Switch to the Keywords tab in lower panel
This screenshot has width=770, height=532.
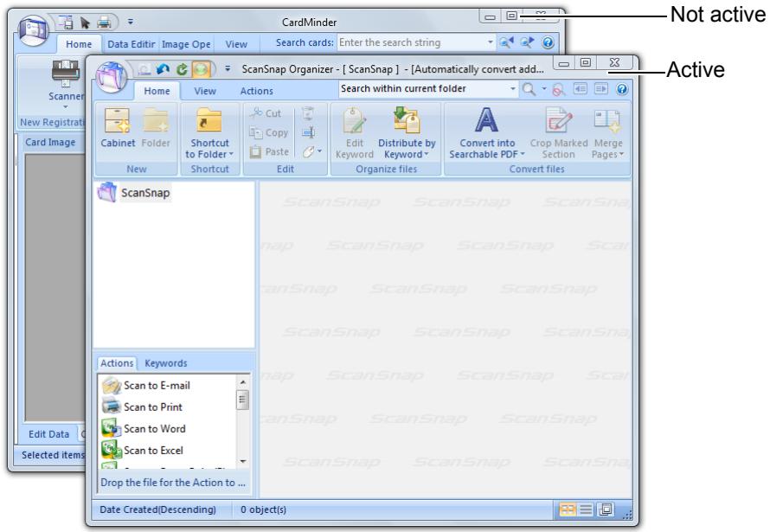(x=165, y=363)
